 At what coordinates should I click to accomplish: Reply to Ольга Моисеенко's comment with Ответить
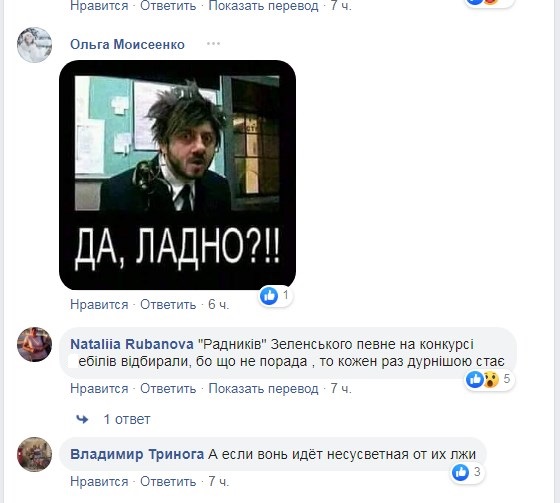click(x=168, y=305)
